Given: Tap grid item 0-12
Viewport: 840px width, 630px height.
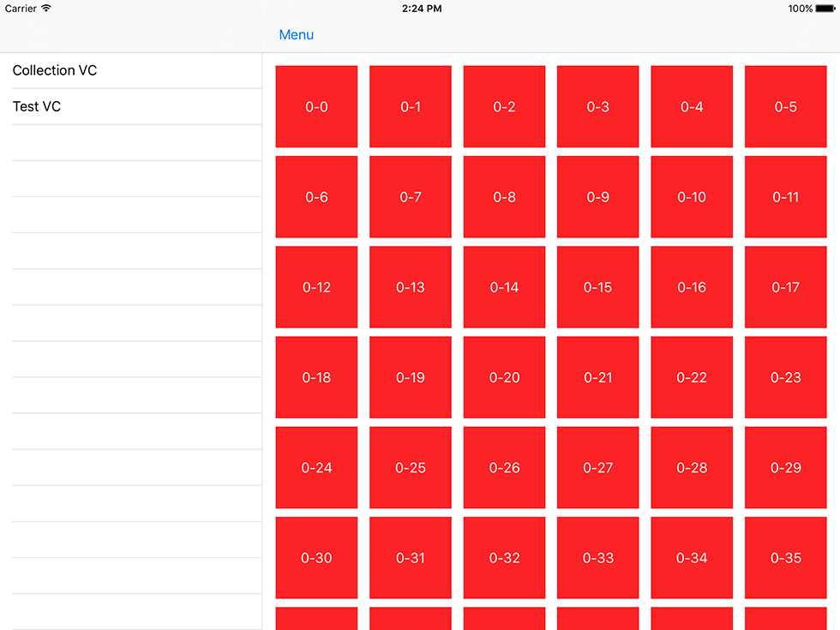Looking at the screenshot, I should click(316, 287).
